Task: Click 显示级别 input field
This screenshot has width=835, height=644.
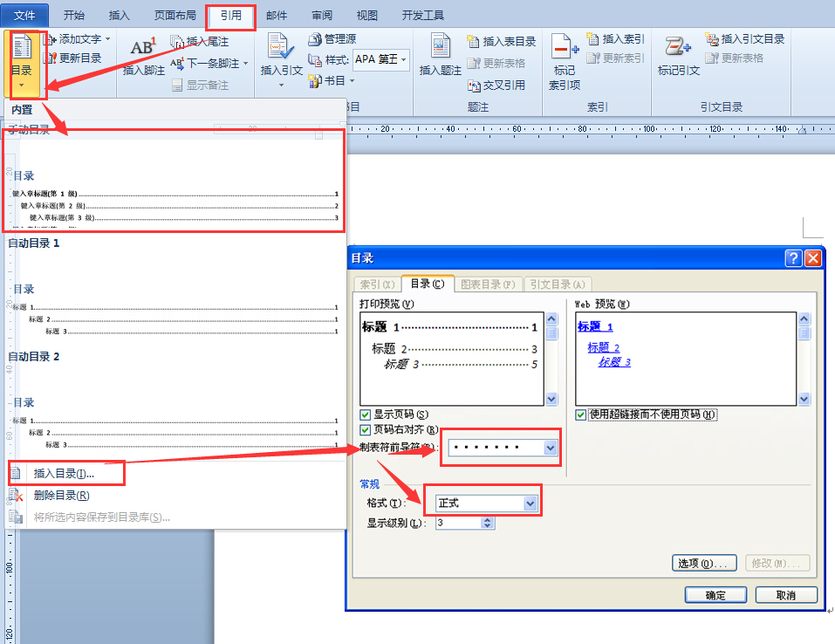Action: click(x=459, y=523)
